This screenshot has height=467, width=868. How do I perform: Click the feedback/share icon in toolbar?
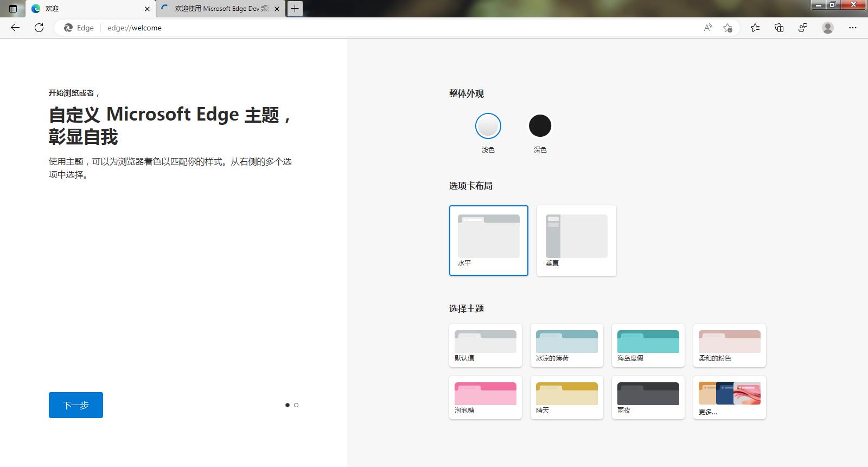click(803, 28)
